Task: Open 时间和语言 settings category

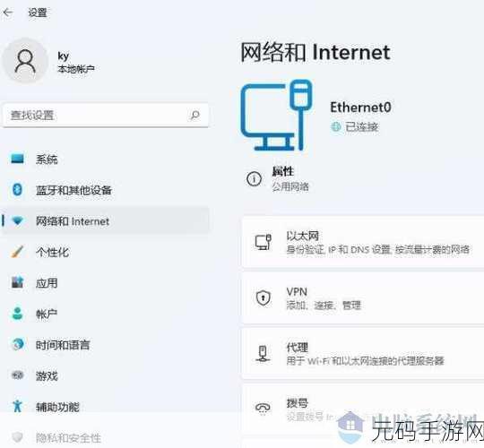Action: point(106,345)
